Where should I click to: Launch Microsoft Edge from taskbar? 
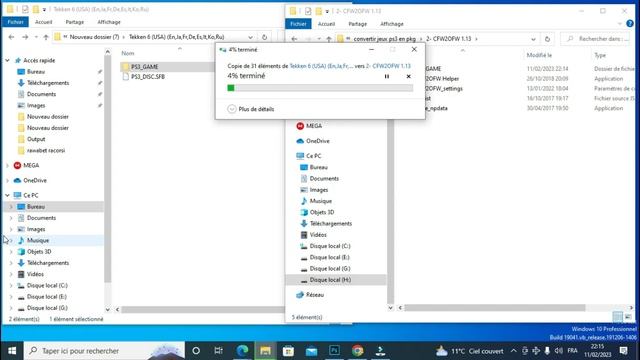[242, 351]
